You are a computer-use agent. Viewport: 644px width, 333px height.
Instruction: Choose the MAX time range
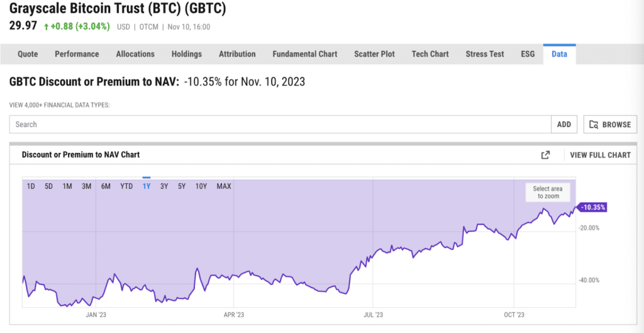pos(224,186)
